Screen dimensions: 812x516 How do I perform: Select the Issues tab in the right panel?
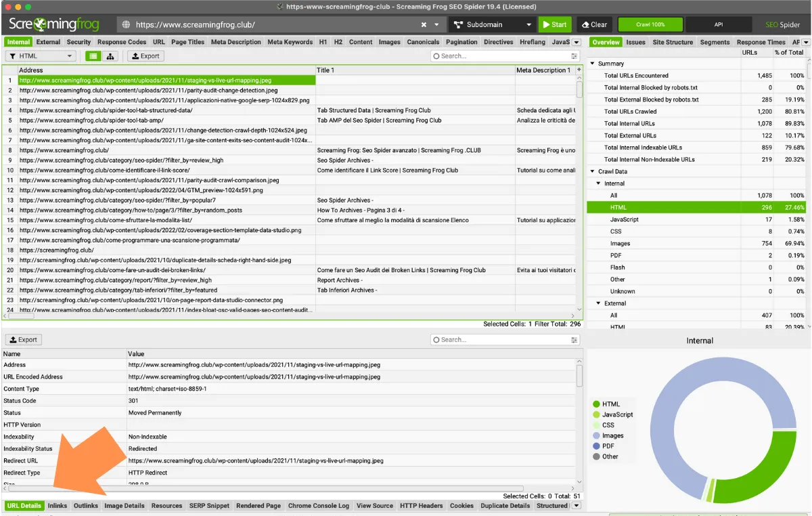pos(635,41)
